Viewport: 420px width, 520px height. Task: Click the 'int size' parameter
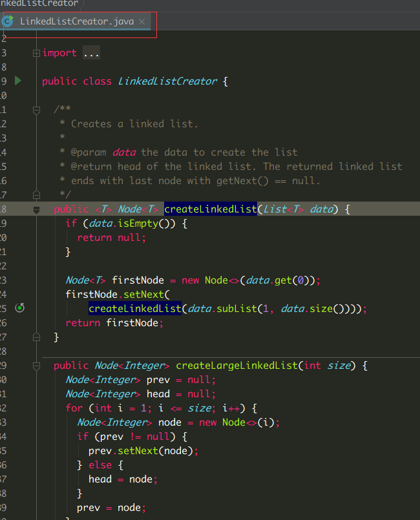pyautogui.click(x=327, y=366)
